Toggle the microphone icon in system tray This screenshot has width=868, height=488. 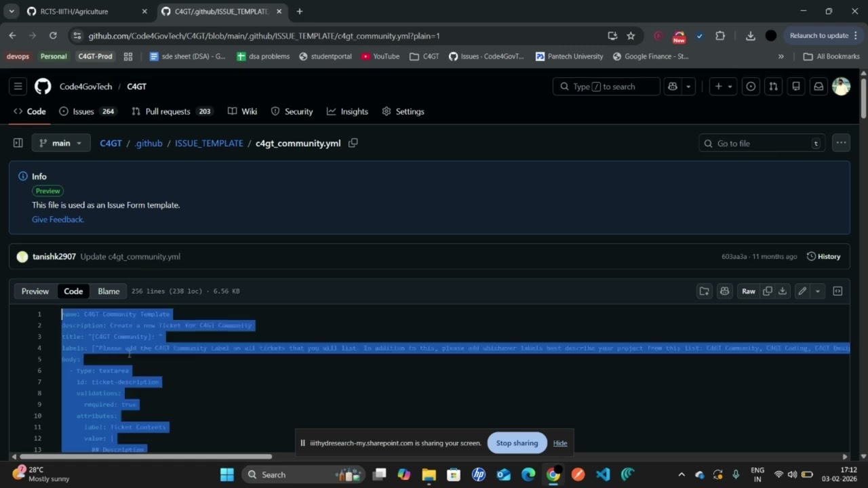coord(735,474)
